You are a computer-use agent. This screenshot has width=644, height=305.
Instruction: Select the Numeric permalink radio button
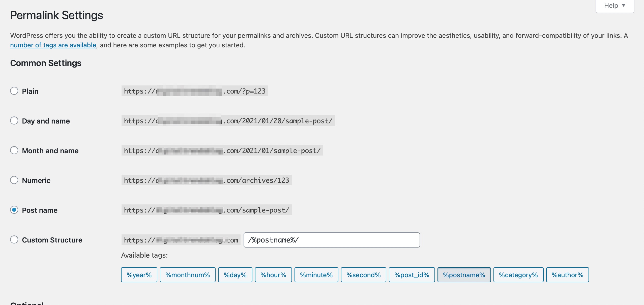pyautogui.click(x=14, y=179)
